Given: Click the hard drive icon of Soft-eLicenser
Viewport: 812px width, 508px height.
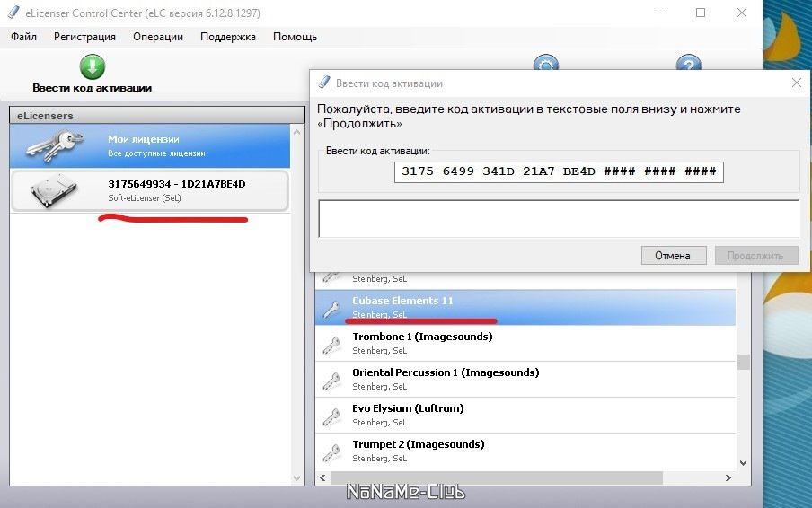Looking at the screenshot, I should tap(54, 190).
